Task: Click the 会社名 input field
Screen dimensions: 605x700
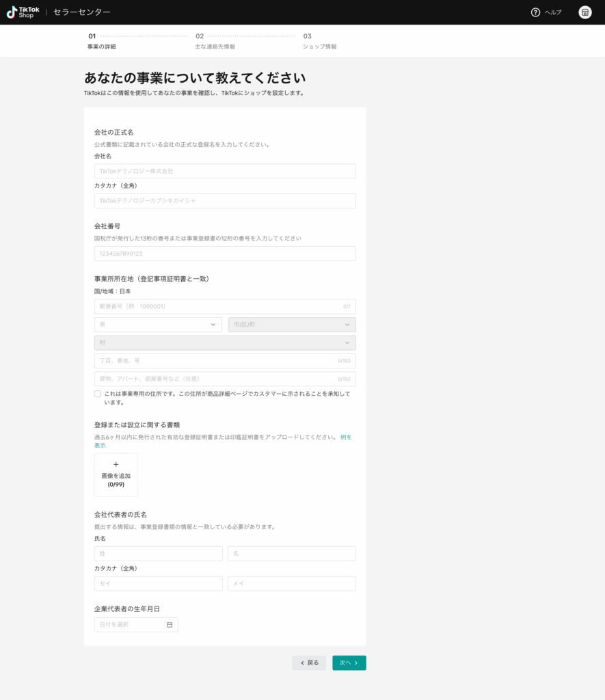Action: click(224, 171)
